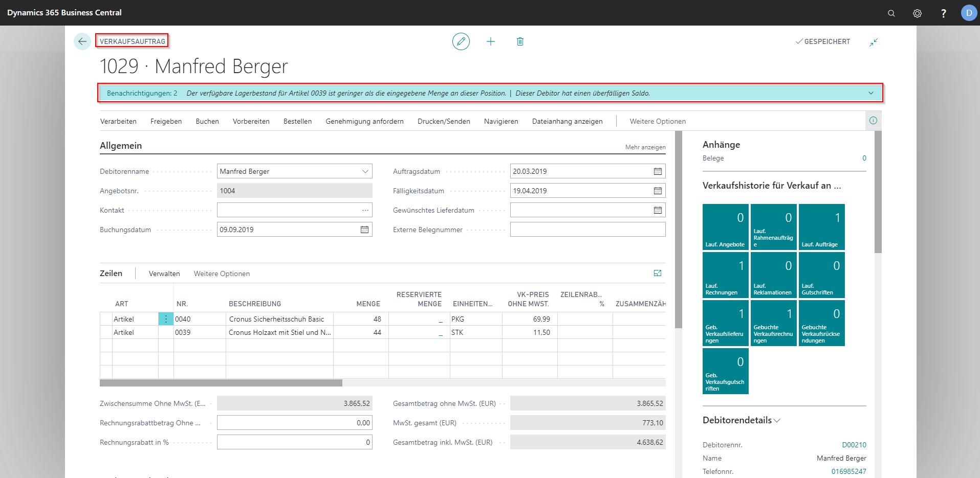Click the Mehr anzeigen link
Screen dimensions: 980x478
pyautogui.click(x=645, y=147)
